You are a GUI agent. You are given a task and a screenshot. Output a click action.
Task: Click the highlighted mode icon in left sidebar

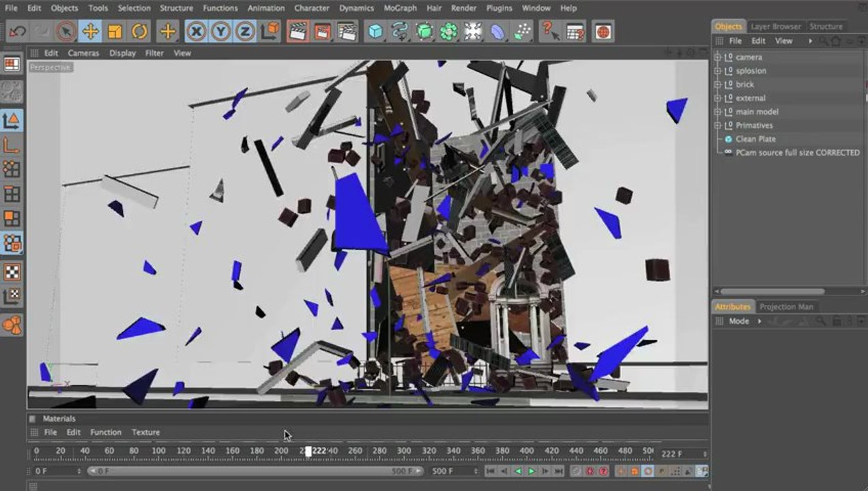click(12, 243)
